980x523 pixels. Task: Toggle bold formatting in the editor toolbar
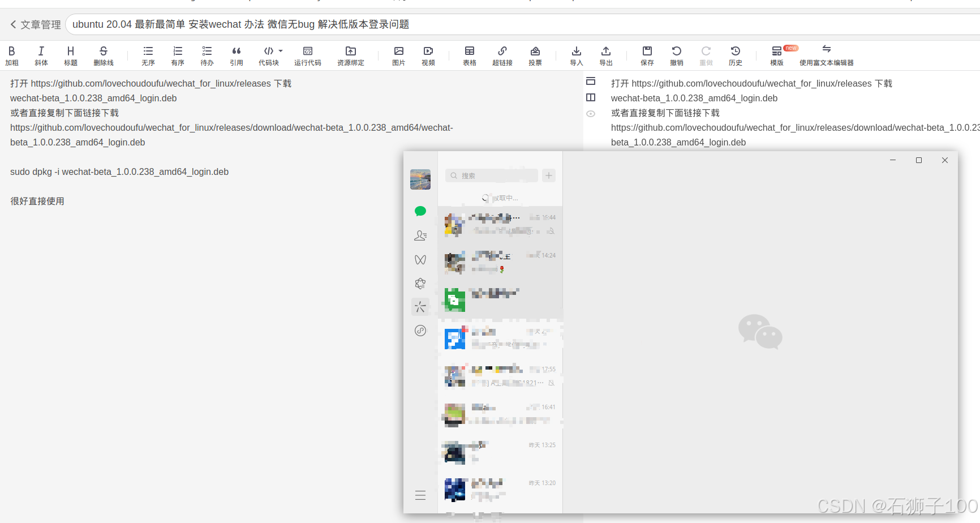(11, 55)
